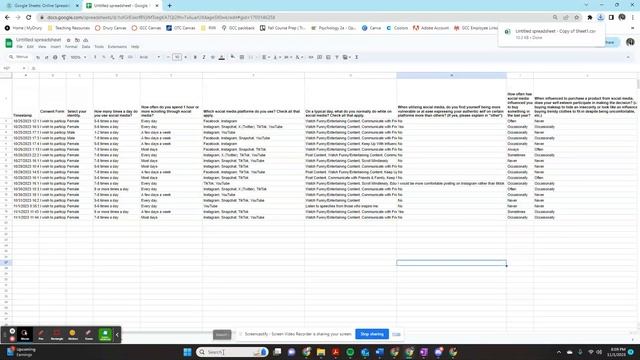Star the Untitled spreadsheet document
The width and height of the screenshot is (640, 360).
click(x=69, y=40)
